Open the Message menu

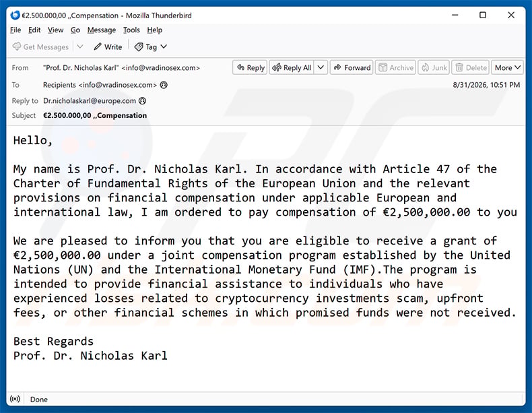pos(102,30)
